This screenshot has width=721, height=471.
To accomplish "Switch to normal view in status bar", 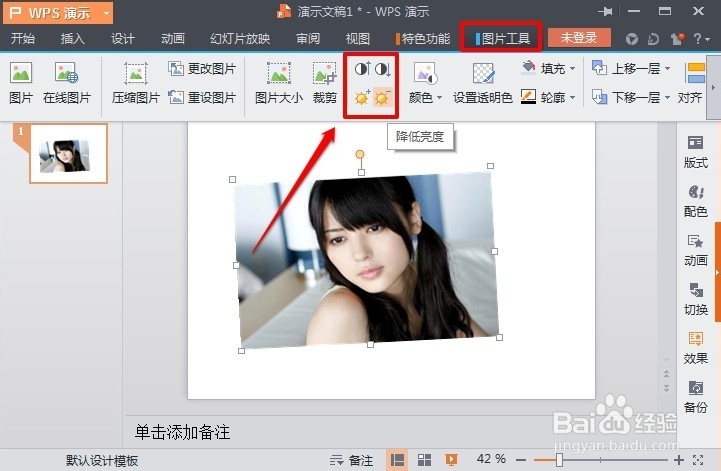I will (x=397, y=460).
